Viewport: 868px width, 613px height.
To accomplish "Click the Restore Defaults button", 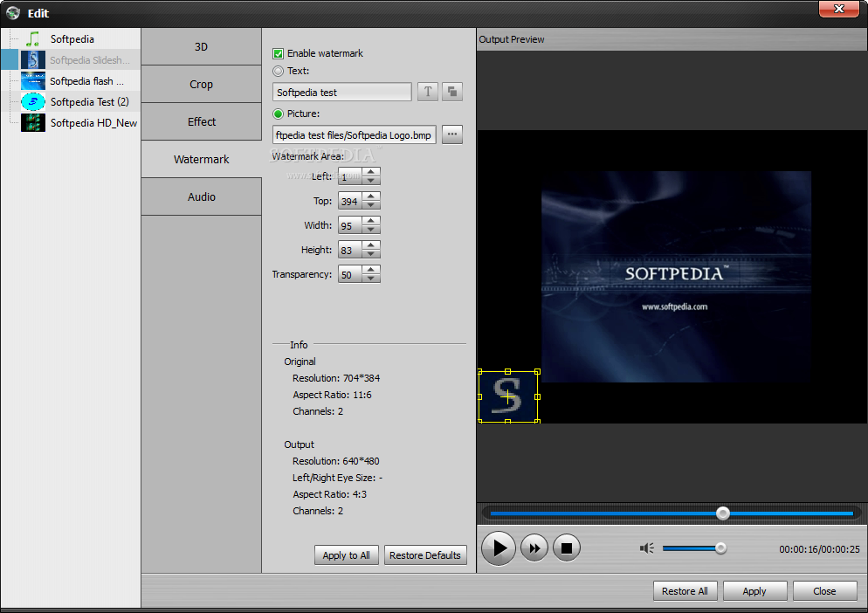I will click(425, 554).
